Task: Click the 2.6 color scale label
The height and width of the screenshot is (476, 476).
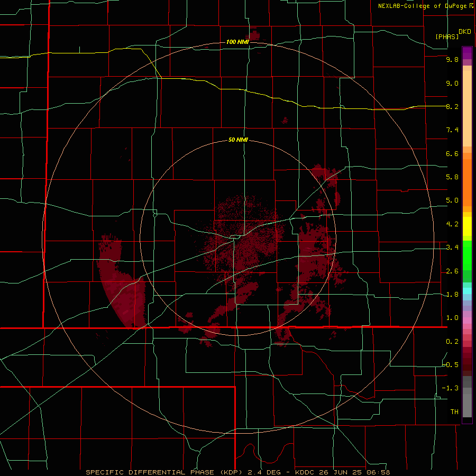Action: [452, 271]
